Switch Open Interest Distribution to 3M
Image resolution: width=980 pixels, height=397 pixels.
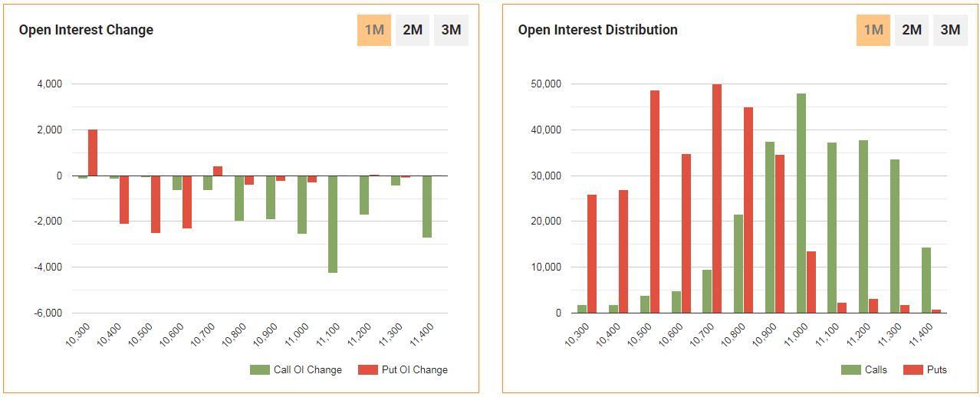pos(950,30)
